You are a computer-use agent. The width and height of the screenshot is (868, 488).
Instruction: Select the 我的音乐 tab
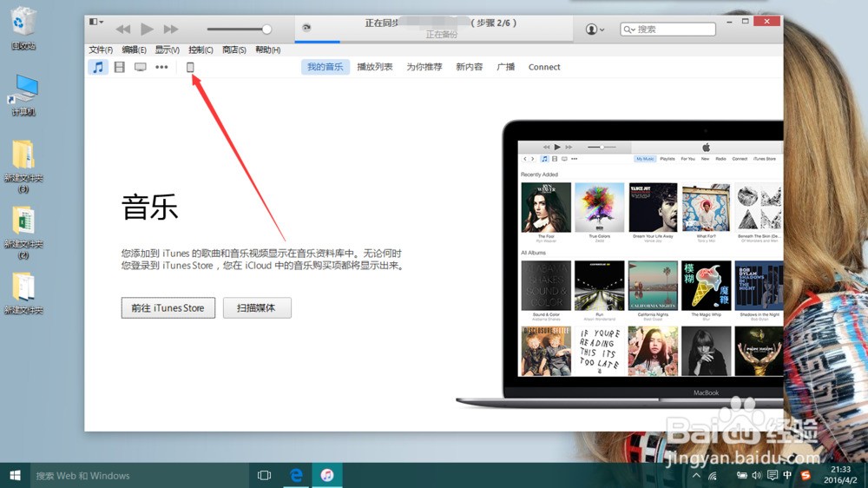coord(325,67)
